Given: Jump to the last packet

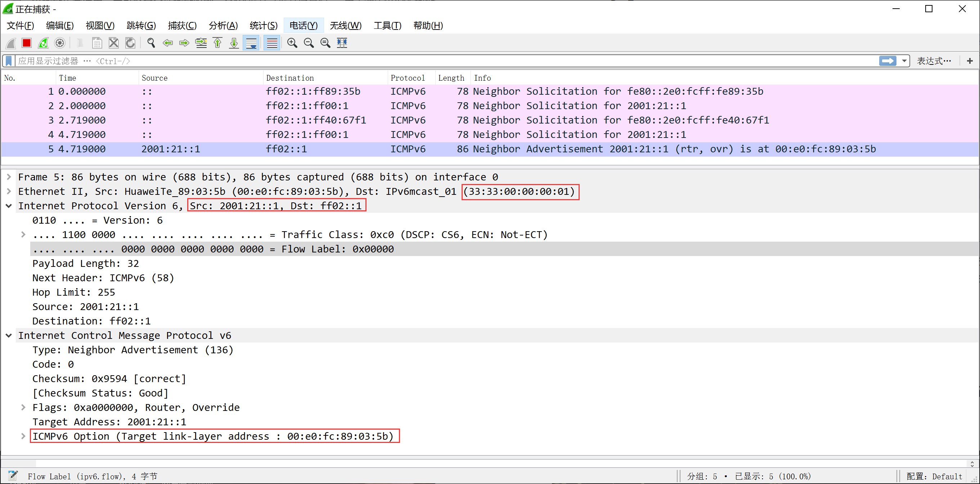Looking at the screenshot, I should coord(234,43).
